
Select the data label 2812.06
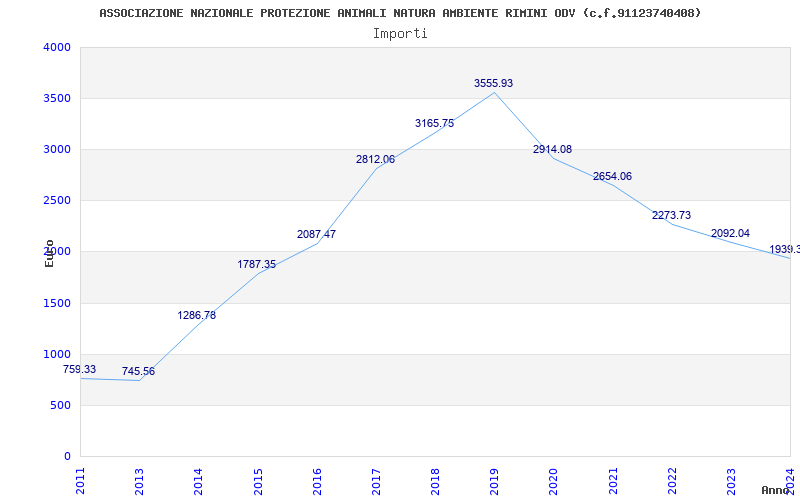tap(375, 160)
